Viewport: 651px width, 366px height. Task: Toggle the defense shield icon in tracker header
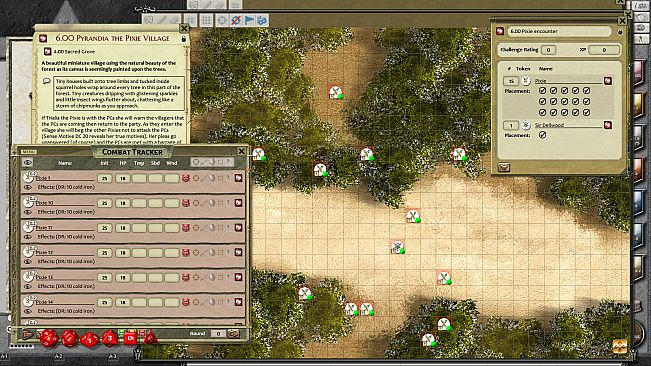[212, 162]
